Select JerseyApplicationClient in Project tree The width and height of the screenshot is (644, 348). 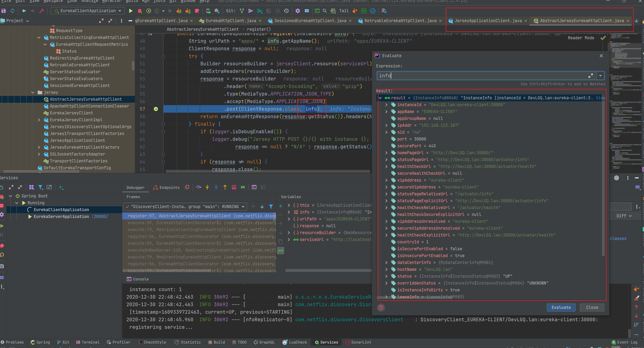pos(77,140)
